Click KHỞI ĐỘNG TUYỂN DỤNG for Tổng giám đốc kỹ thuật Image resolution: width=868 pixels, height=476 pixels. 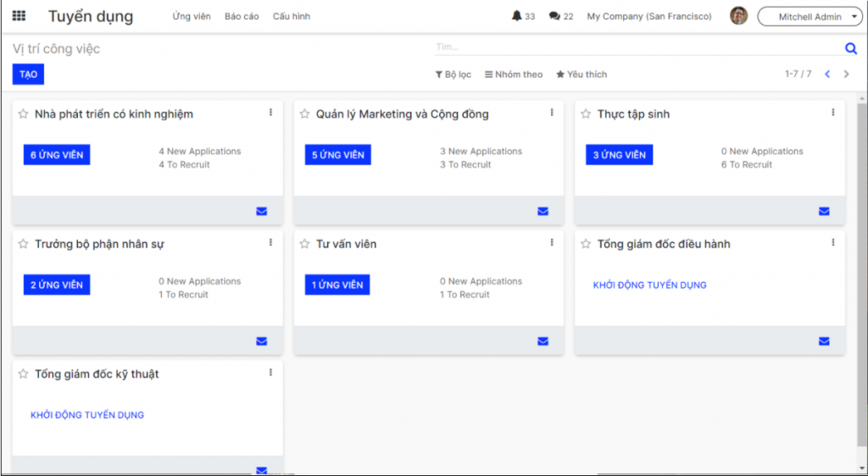pos(87,415)
